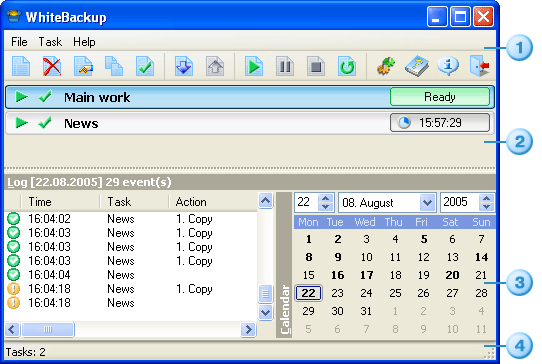Sort log by Time column header
542x364 pixels.
pyautogui.click(x=60, y=202)
